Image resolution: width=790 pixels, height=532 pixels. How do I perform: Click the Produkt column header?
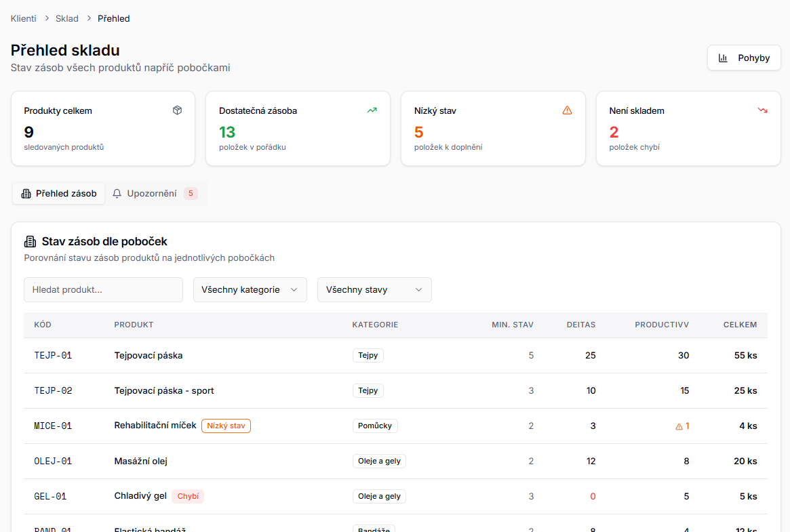pyautogui.click(x=134, y=325)
